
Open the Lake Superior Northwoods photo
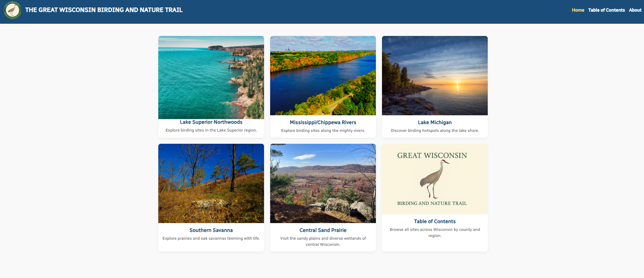tap(211, 77)
